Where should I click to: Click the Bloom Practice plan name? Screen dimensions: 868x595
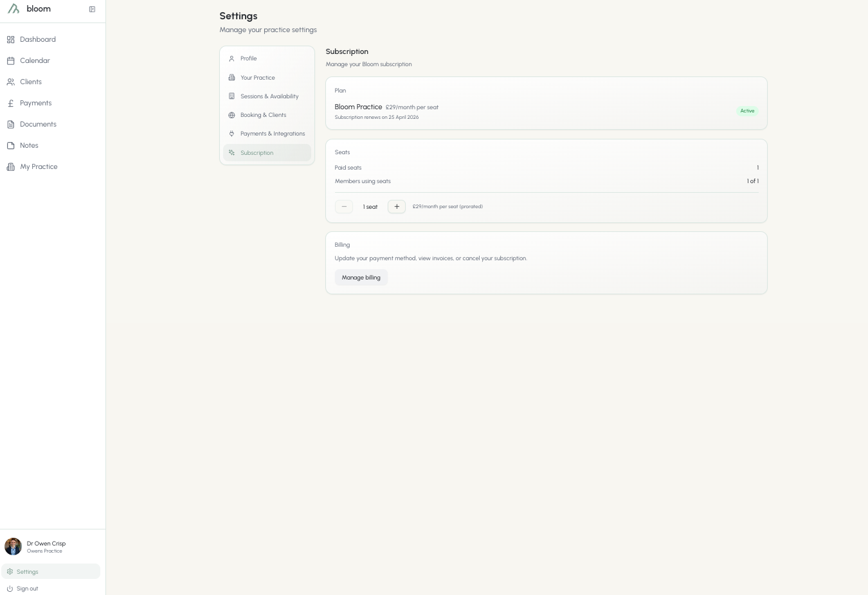(x=358, y=107)
